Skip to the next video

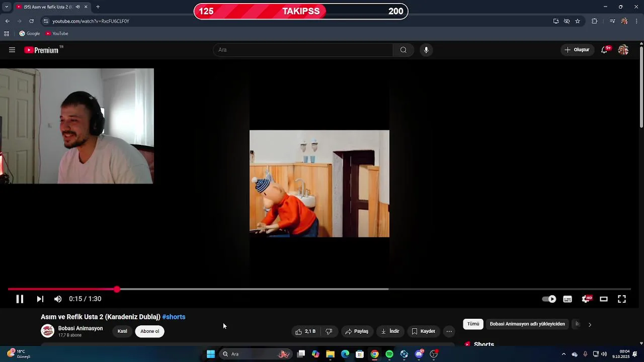(x=40, y=299)
